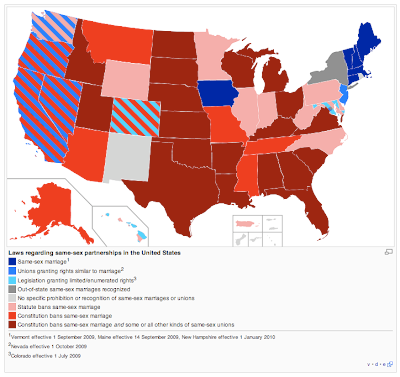Image resolution: width=400 pixels, height=377 pixels.
Task: Click the 'd' discuss template link
Action: [x=376, y=364]
